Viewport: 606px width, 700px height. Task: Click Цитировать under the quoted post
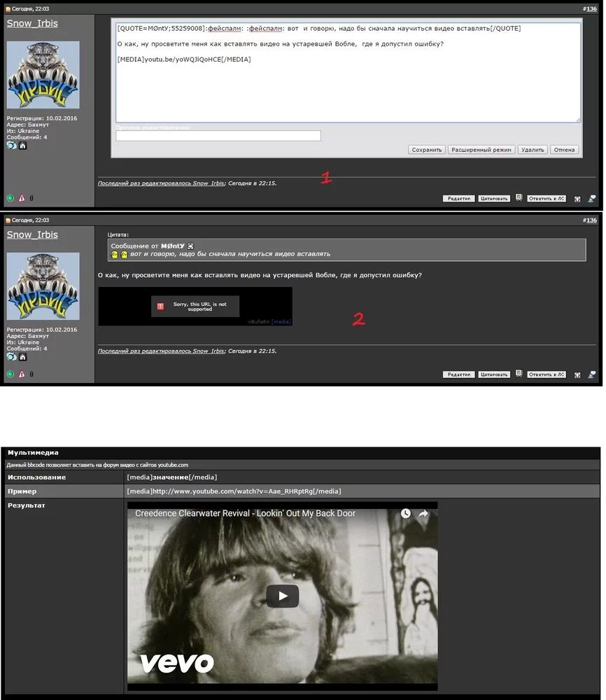click(494, 374)
